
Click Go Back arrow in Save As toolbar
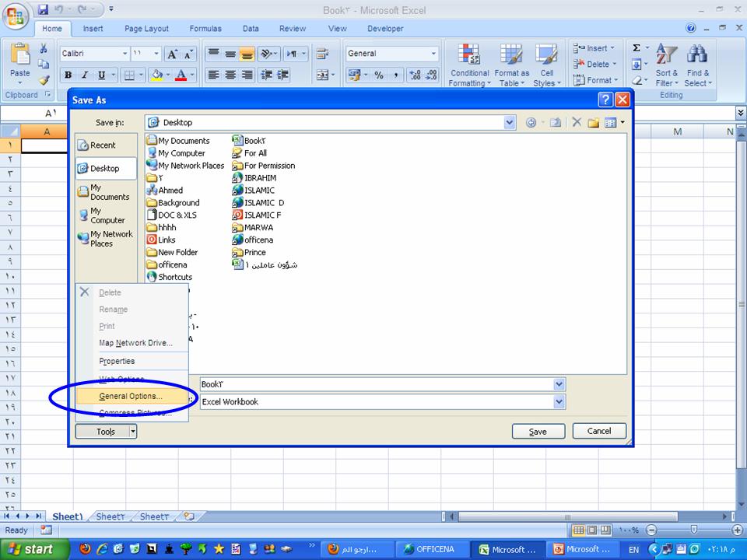coord(531,123)
